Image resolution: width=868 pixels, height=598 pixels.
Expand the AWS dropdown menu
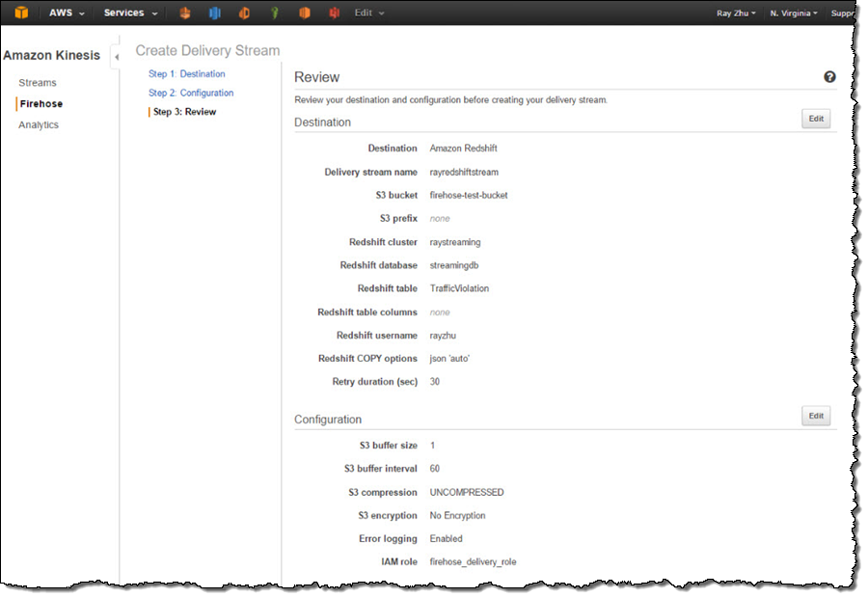pyautogui.click(x=67, y=13)
